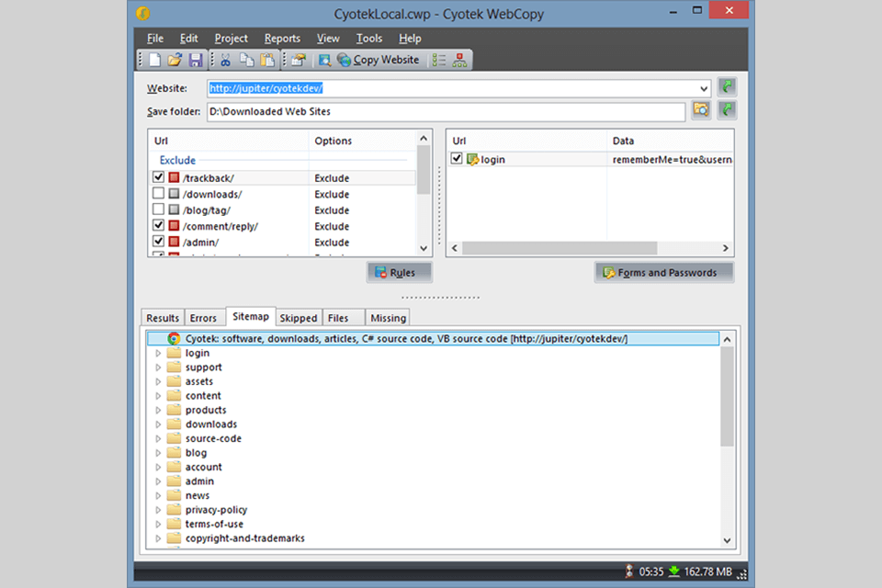Screen dimensions: 882x588
Task: Click the site diagram toolbar icon
Action: click(459, 60)
